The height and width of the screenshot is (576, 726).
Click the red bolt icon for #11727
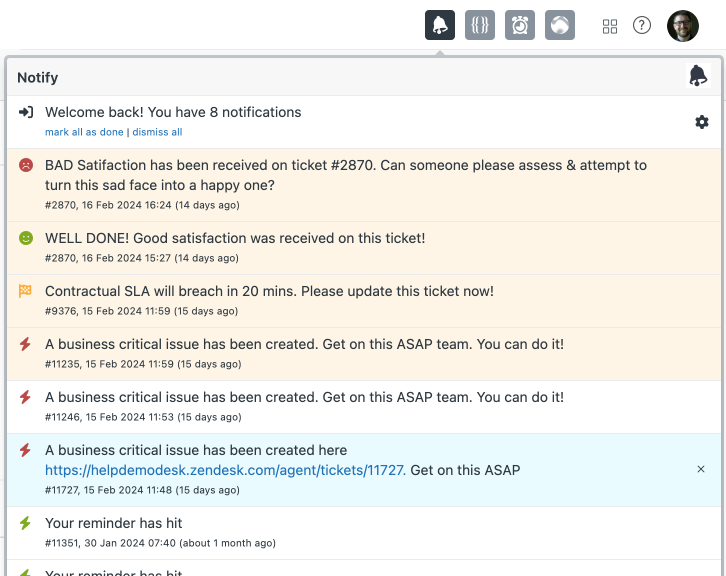pos(25,450)
